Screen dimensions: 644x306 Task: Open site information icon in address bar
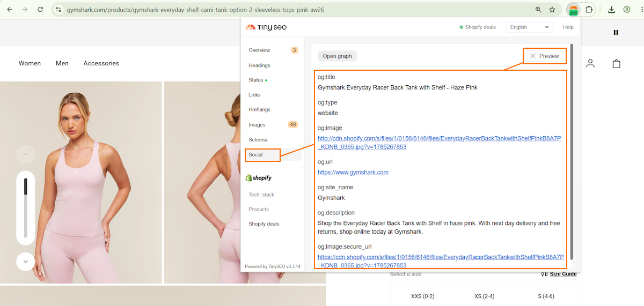coord(58,10)
